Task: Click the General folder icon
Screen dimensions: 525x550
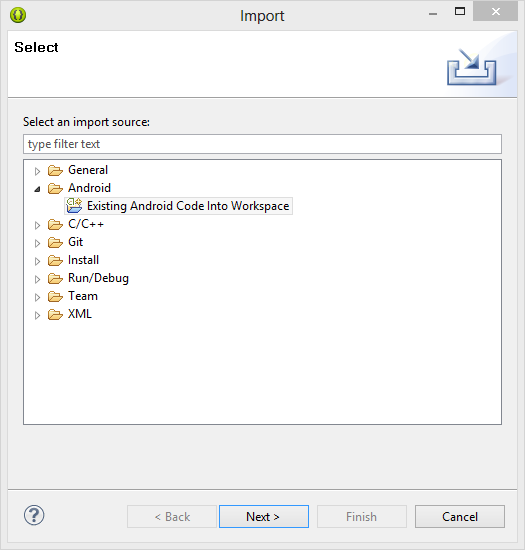Action: click(55, 170)
